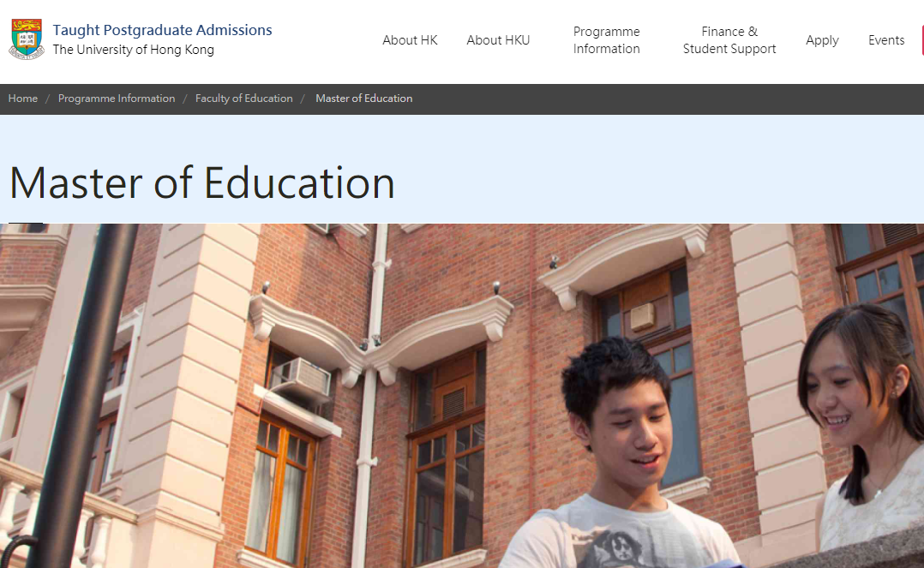
Task: Click the large Master of Education page heading
Action: click(201, 182)
